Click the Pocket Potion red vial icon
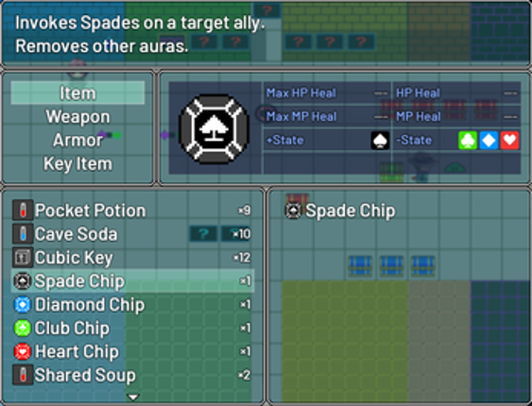The height and width of the screenshot is (406, 532). [23, 211]
